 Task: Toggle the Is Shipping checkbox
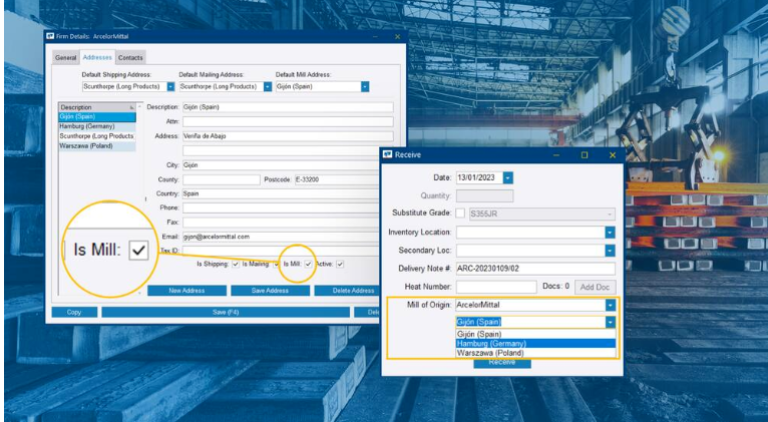click(236, 264)
